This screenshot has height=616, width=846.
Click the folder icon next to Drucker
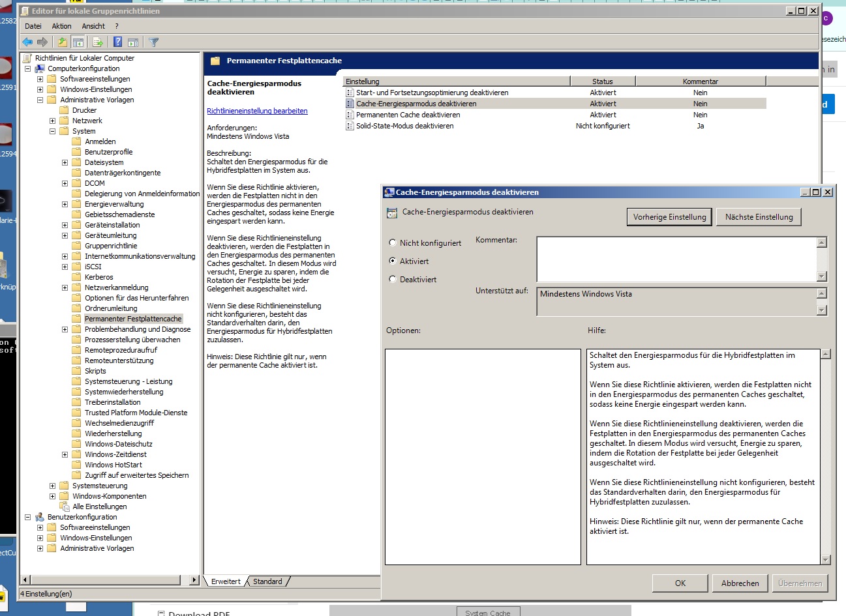[64, 110]
